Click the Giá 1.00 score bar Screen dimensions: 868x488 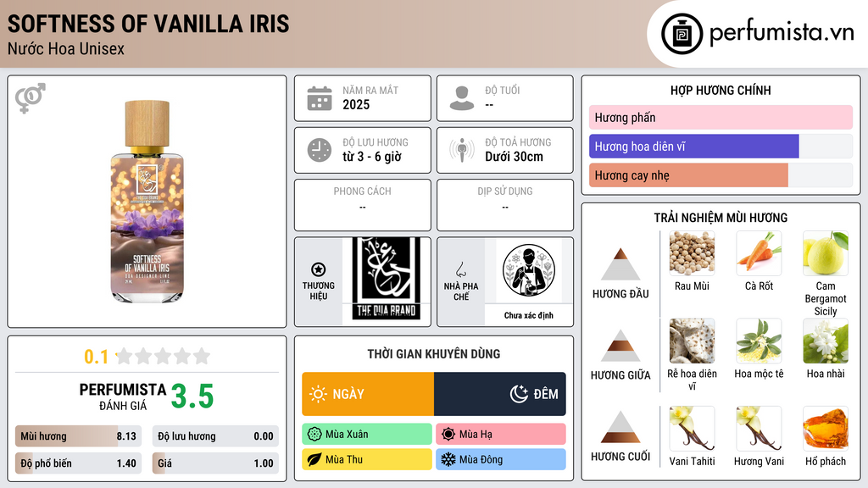[215, 463]
